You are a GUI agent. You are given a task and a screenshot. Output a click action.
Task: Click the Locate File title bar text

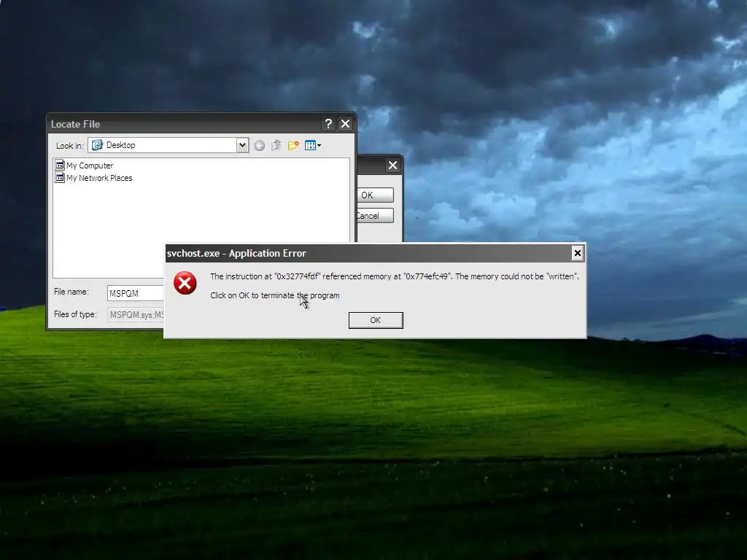(x=75, y=124)
